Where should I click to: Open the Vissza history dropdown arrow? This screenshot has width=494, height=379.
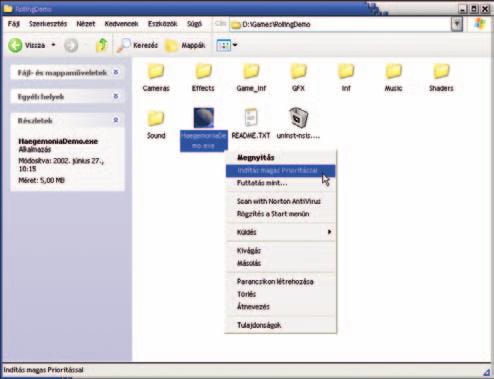53,45
